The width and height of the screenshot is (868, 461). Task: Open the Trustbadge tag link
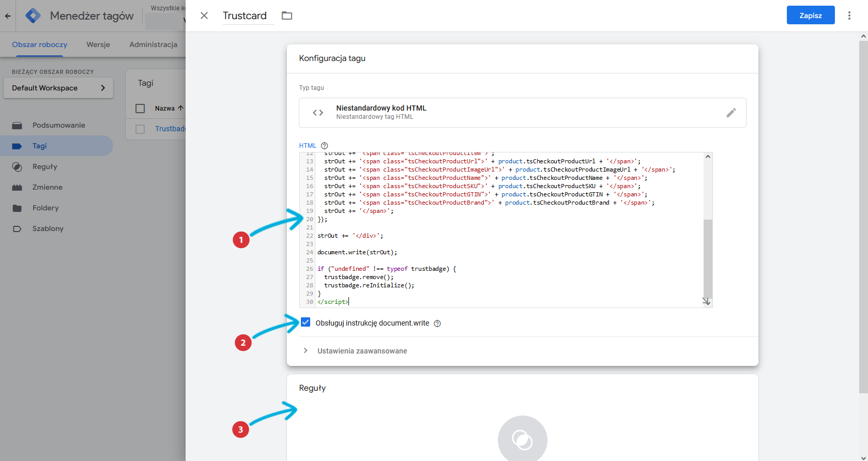coord(170,129)
